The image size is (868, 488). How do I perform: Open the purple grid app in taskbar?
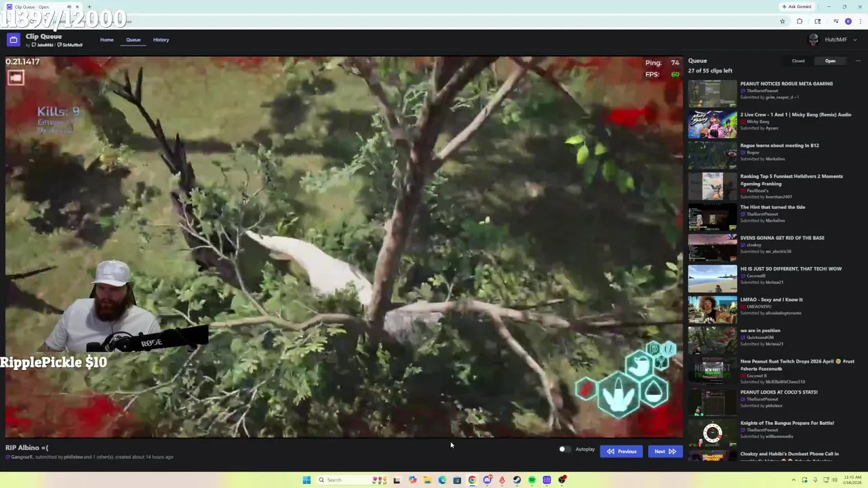tap(547, 480)
